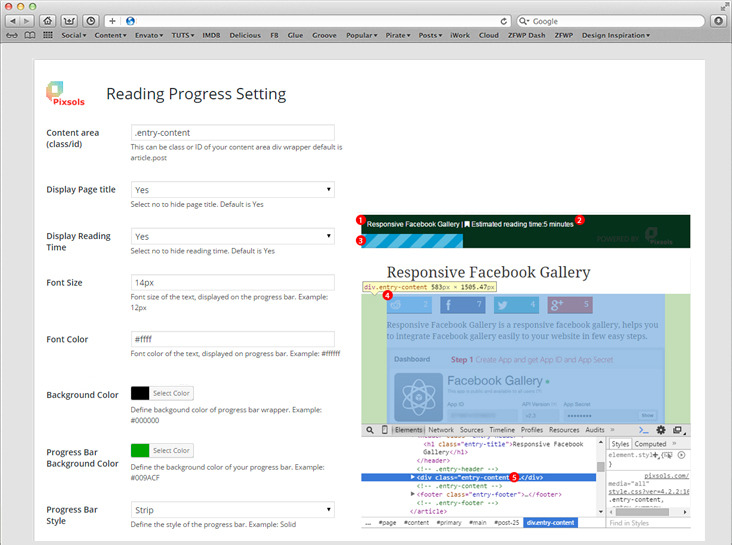Click the page reload icon
Screen dimensions: 732x545
[x=503, y=21]
